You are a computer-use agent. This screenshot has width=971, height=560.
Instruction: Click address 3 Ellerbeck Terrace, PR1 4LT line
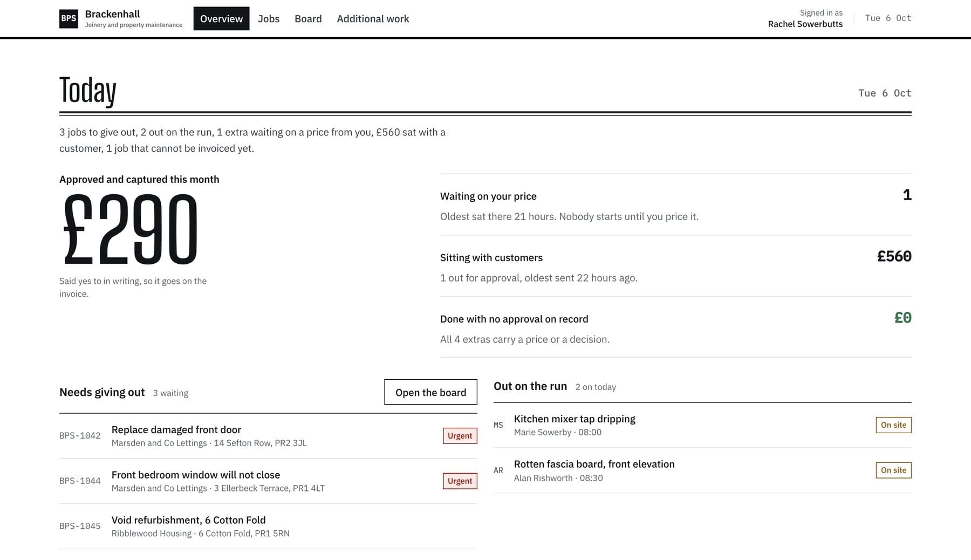click(269, 488)
